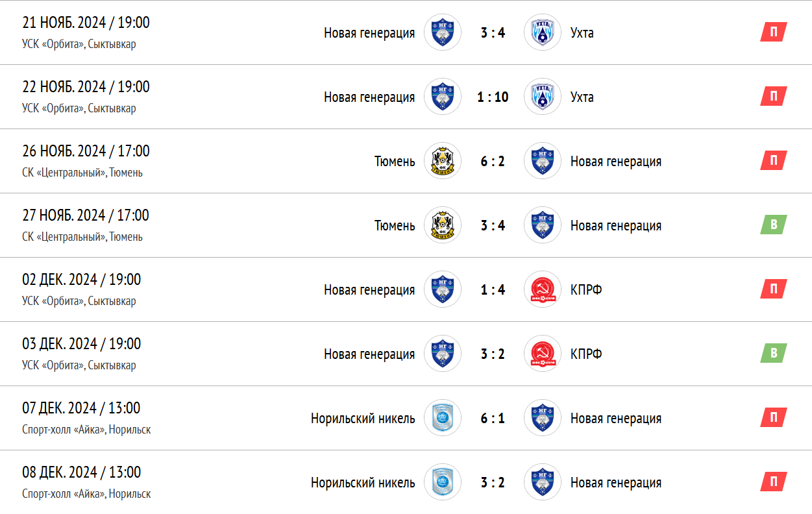
Task: Click Новая генерация logo in the 3:4 Ухта match
Action: pos(443,32)
